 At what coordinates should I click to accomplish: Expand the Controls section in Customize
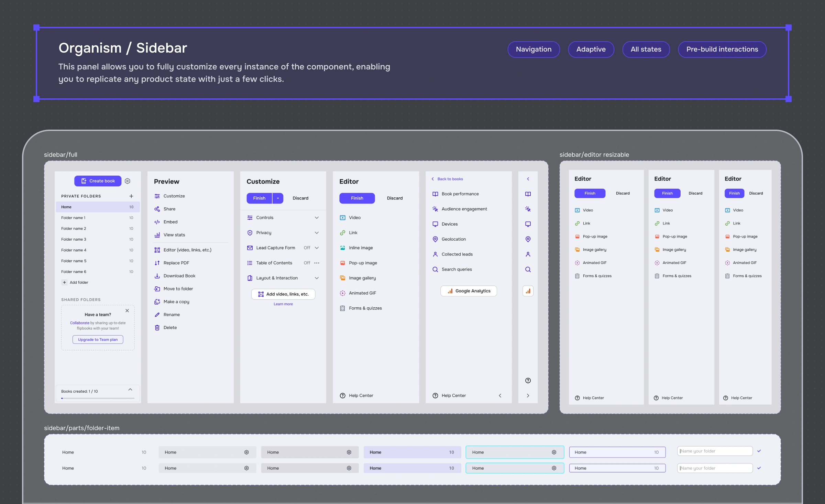pyautogui.click(x=317, y=218)
